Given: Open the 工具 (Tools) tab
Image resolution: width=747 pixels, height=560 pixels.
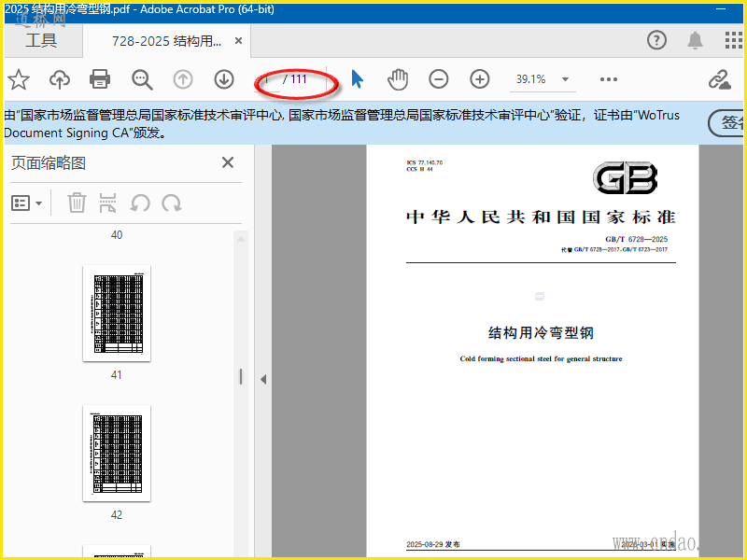Looking at the screenshot, I should 41,40.
